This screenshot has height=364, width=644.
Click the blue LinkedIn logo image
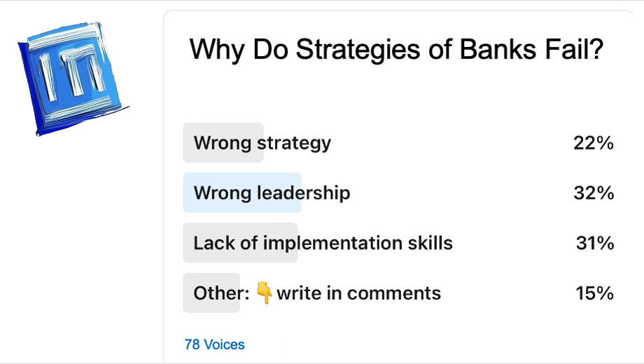[73, 78]
